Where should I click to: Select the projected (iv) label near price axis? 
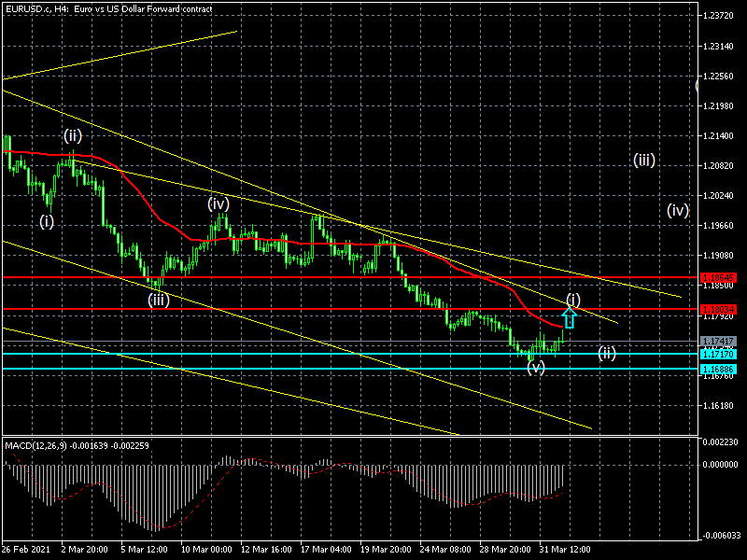click(x=678, y=210)
